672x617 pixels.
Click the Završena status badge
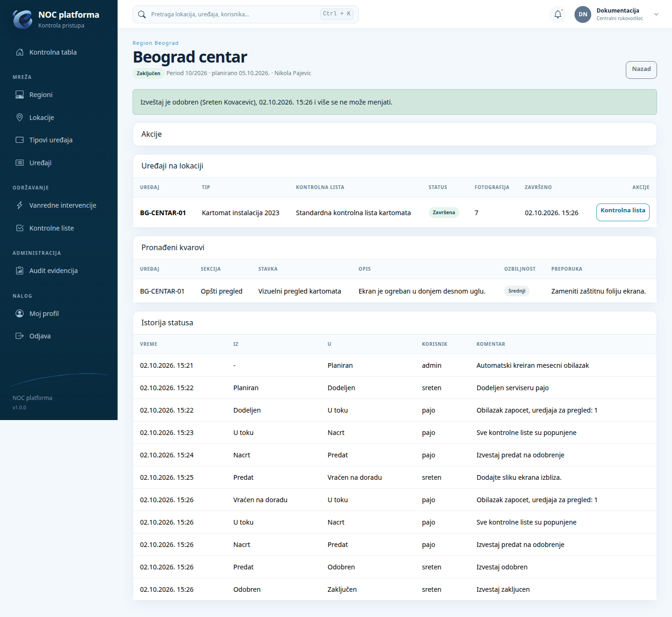tap(444, 213)
